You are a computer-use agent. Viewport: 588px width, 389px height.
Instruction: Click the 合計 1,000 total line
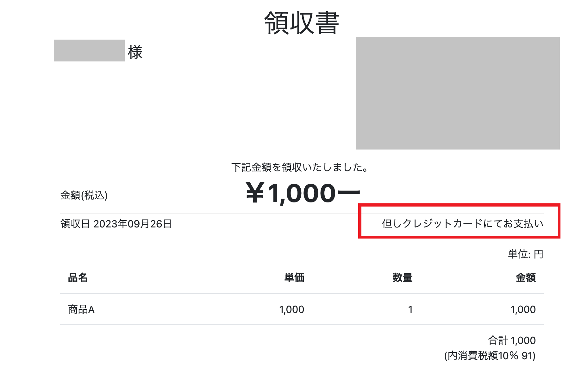point(512,341)
